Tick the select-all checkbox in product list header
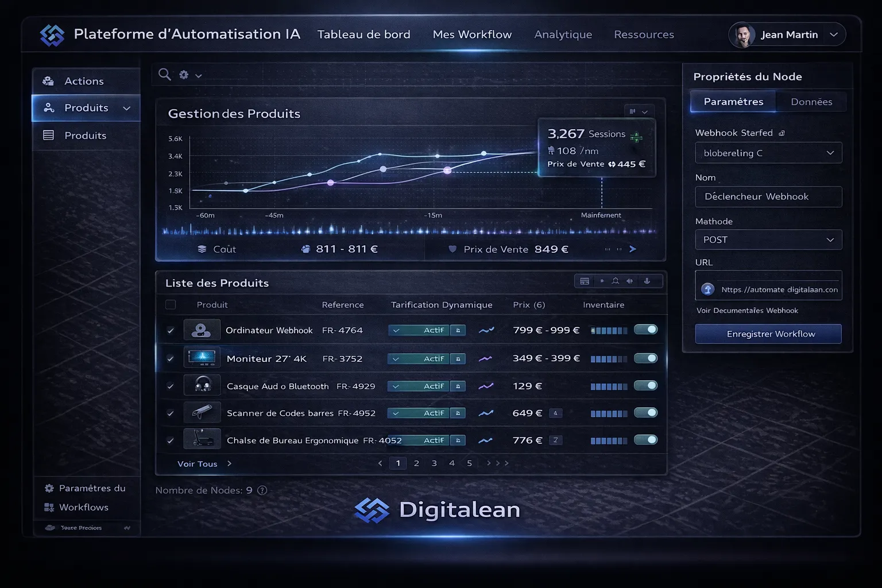 [x=170, y=304]
